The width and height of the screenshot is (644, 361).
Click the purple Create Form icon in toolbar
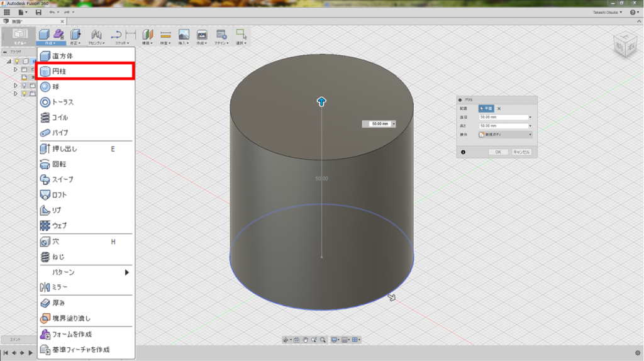(x=58, y=34)
